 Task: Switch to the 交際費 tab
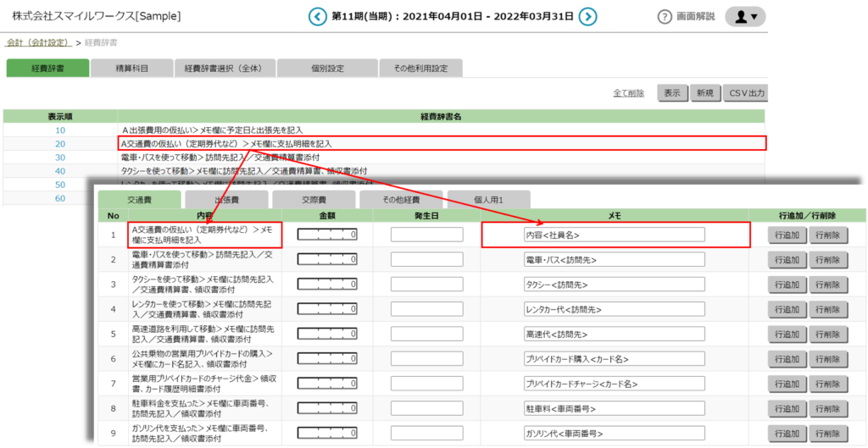[314, 200]
